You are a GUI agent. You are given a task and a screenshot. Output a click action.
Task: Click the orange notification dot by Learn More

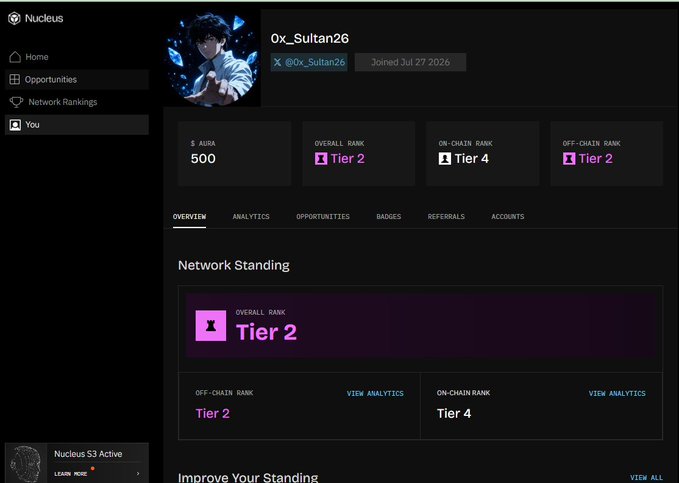click(93, 468)
